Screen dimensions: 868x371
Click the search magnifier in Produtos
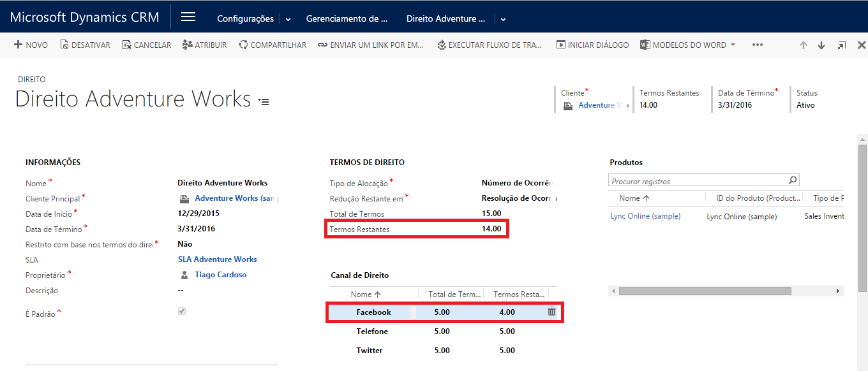click(x=793, y=180)
